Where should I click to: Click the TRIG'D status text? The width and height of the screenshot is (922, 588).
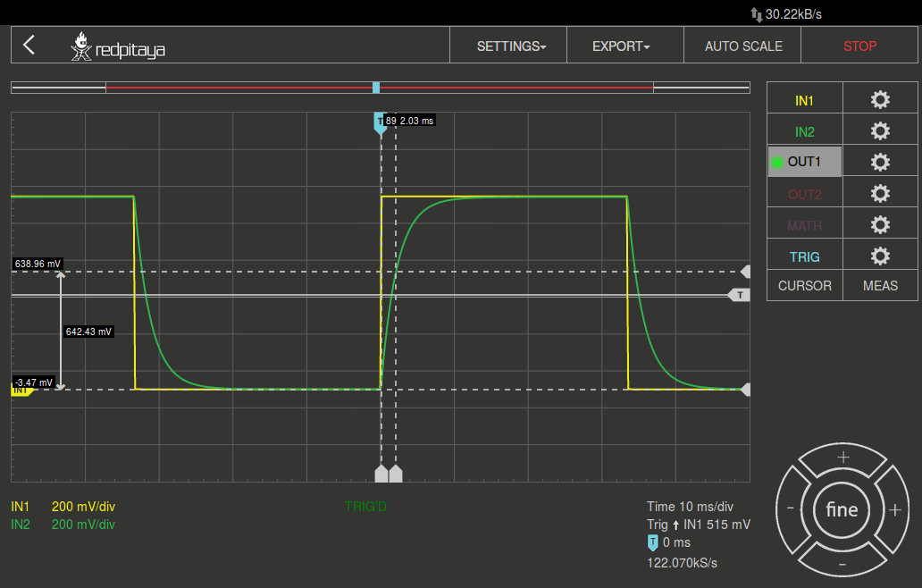[x=365, y=507]
